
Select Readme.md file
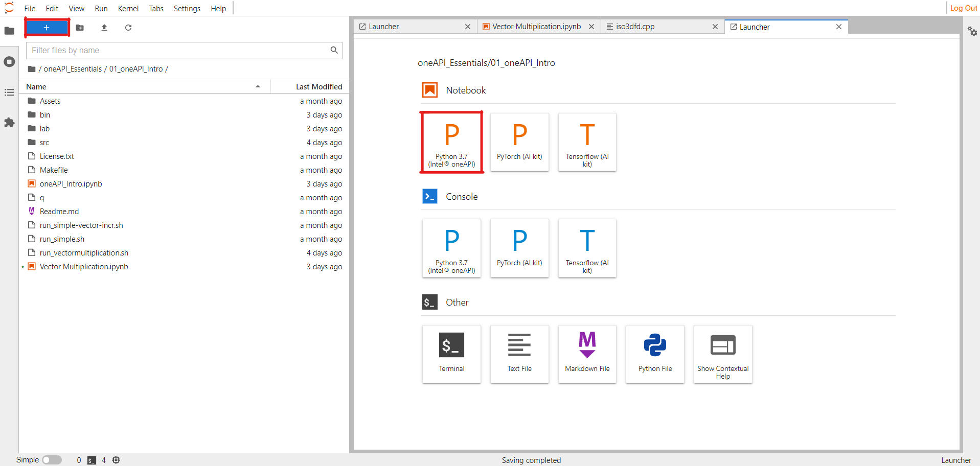[185, 212]
